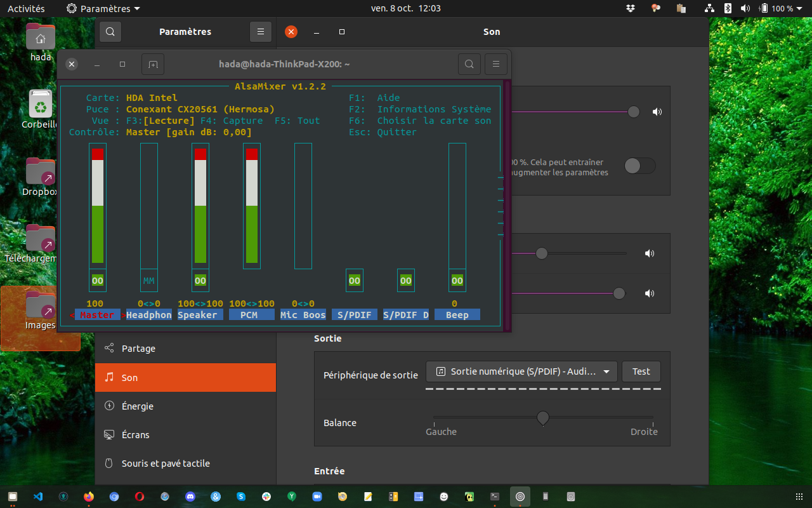Open the Écrans settings panel
The image size is (812, 508).
tap(185, 434)
